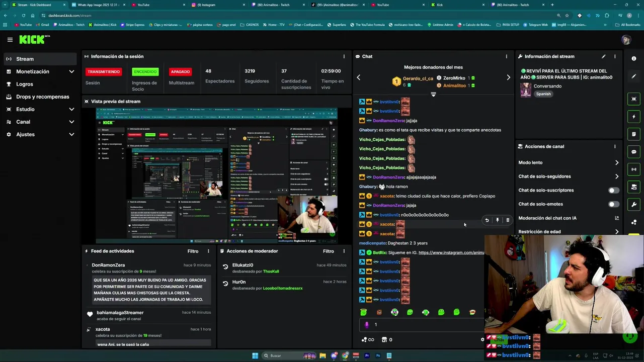Open external link icon for Moderación del chat con IA
This screenshot has height=362, width=644.
pos(617,218)
